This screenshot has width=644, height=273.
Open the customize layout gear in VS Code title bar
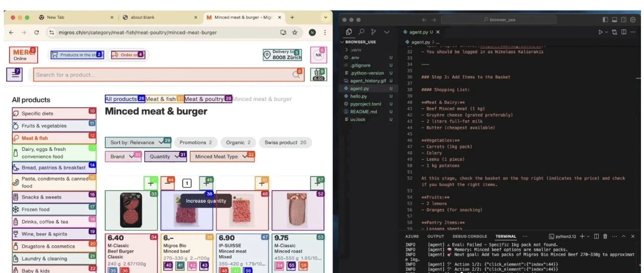(x=633, y=20)
